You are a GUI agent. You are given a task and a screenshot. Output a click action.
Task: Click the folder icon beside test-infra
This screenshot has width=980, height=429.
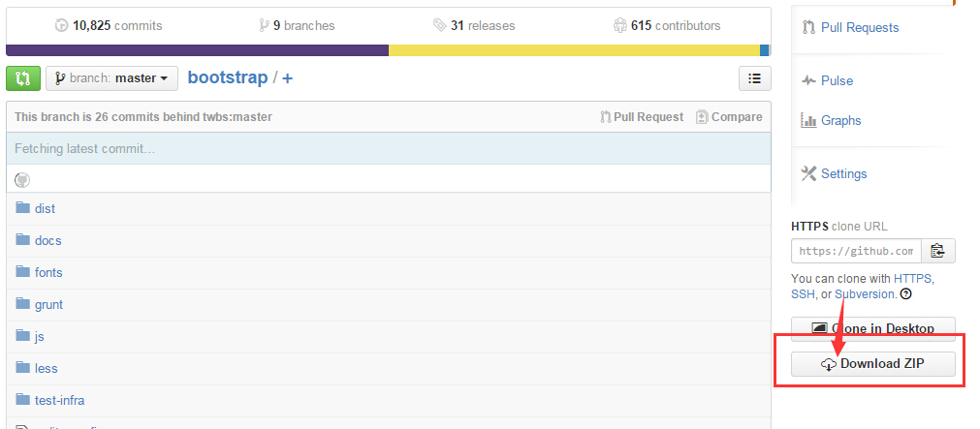point(23,399)
